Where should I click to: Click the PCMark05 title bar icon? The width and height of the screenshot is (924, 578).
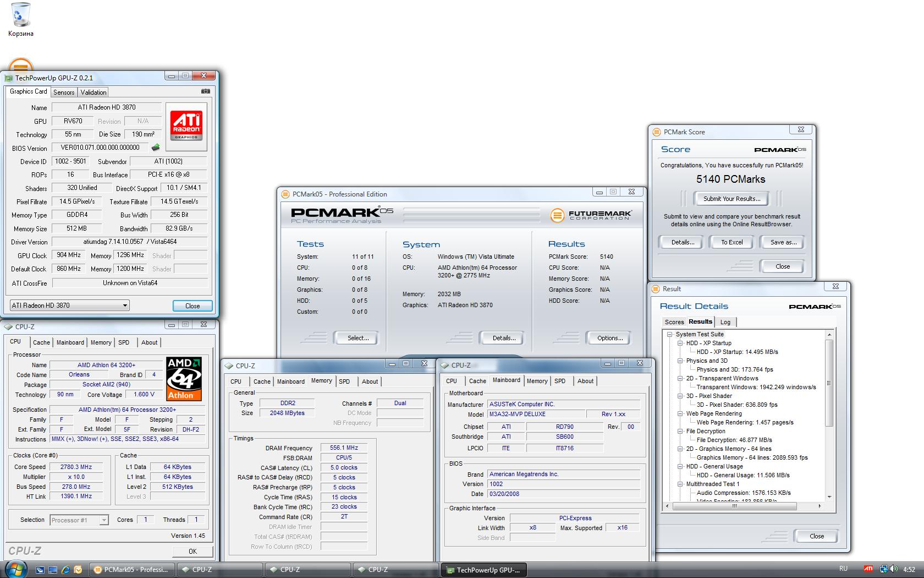coord(285,194)
